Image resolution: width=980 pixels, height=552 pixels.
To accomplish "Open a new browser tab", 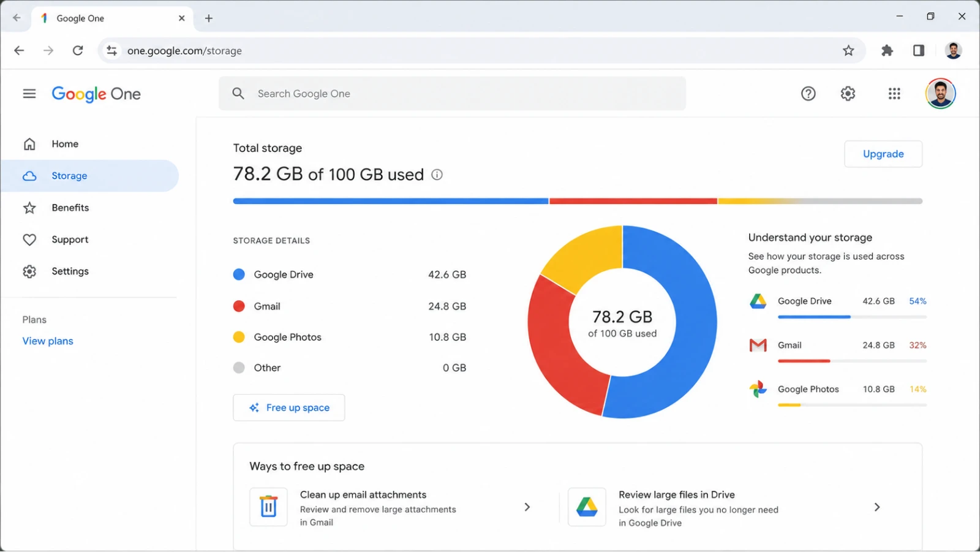I will (x=209, y=18).
